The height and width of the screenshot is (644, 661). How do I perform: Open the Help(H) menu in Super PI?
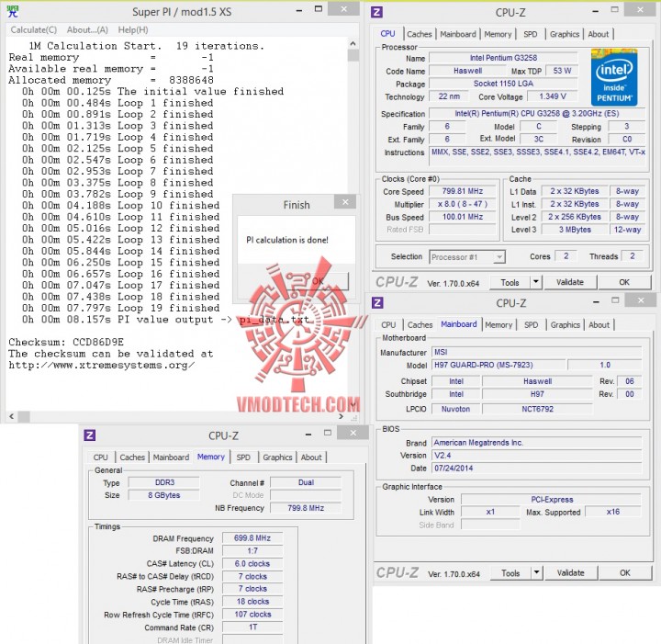[x=133, y=30]
